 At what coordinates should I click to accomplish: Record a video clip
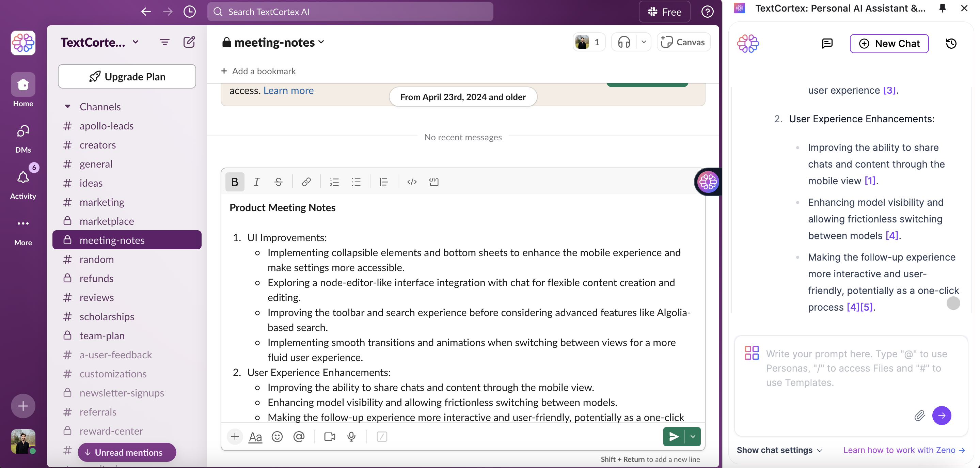(x=330, y=436)
